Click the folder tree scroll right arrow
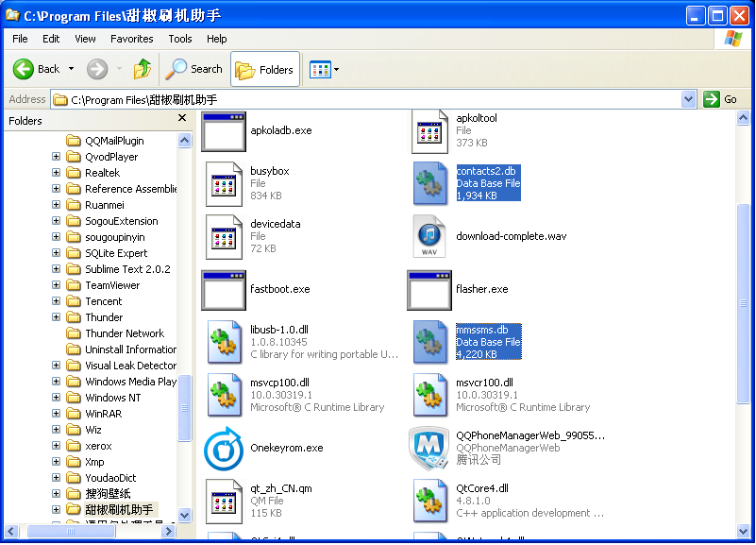This screenshot has width=756, height=545. (168, 532)
